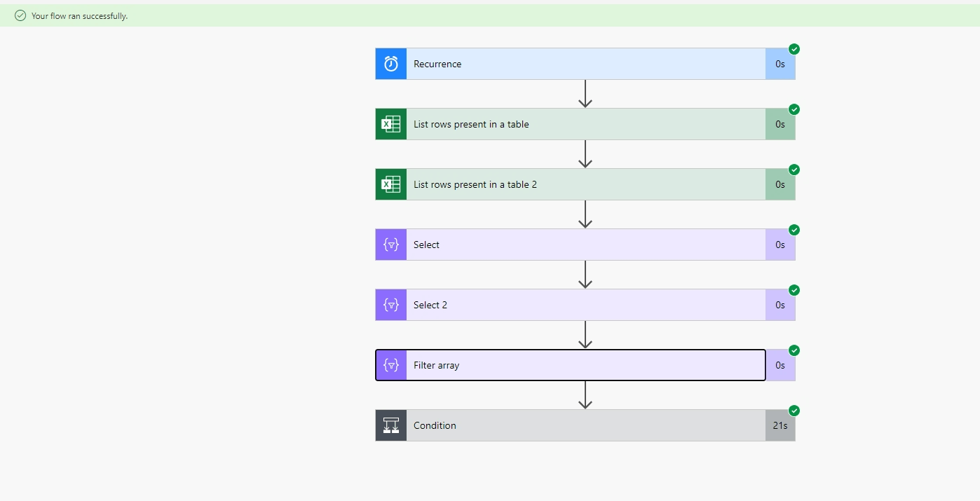The height and width of the screenshot is (501, 980).
Task: Click the Select action's data operation icon
Action: click(x=390, y=244)
